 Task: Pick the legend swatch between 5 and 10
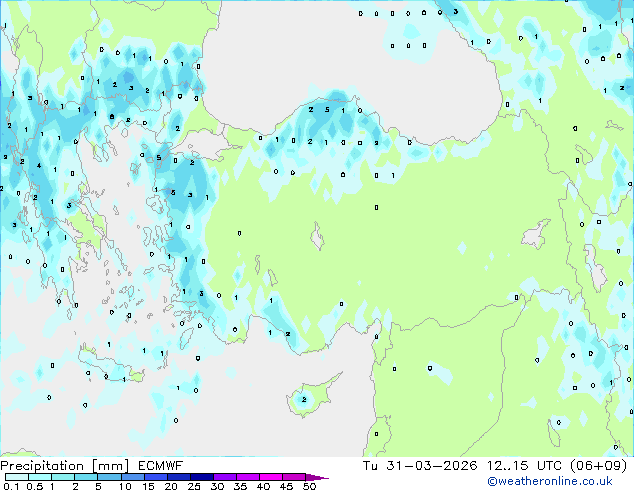(109, 477)
